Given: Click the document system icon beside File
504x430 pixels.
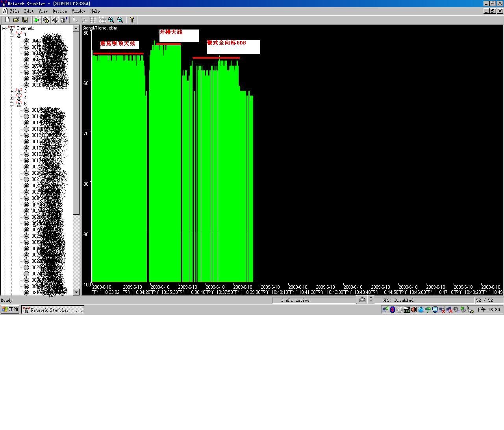Looking at the screenshot, I should [x=4, y=11].
